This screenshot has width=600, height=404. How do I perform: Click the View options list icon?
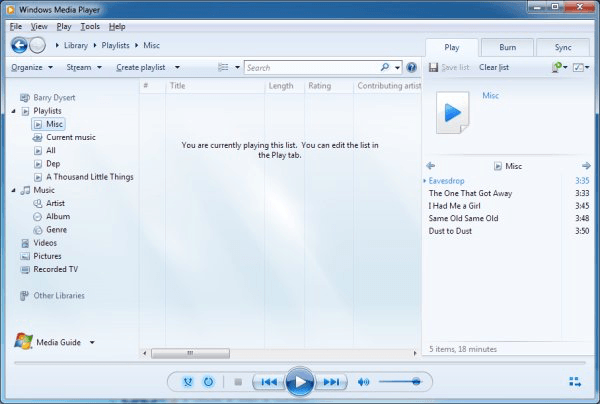pyautogui.click(x=223, y=67)
